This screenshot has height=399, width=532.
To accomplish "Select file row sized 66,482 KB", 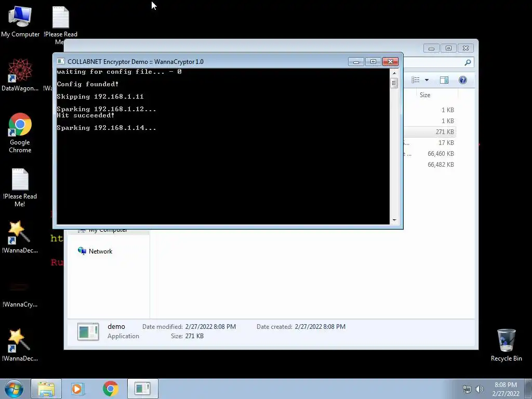I will 430,164.
